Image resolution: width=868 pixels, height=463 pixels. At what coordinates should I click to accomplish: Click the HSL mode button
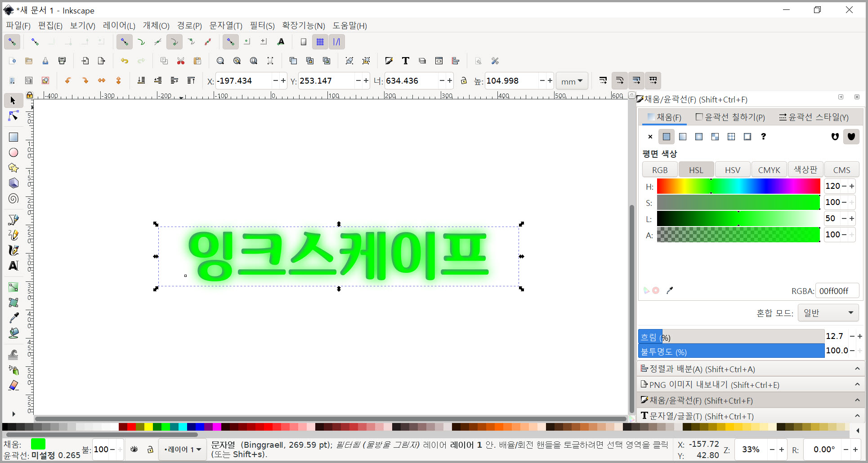pyautogui.click(x=696, y=170)
